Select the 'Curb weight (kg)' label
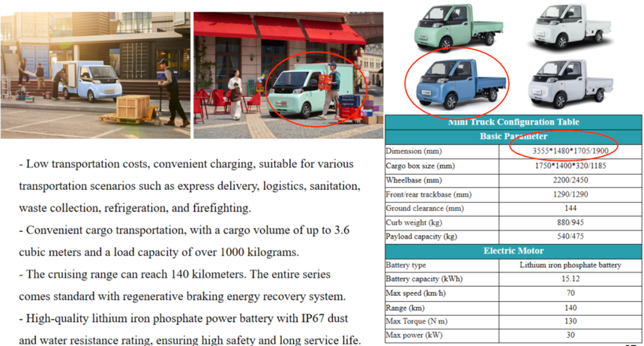The width and height of the screenshot is (644, 346). pyautogui.click(x=414, y=223)
